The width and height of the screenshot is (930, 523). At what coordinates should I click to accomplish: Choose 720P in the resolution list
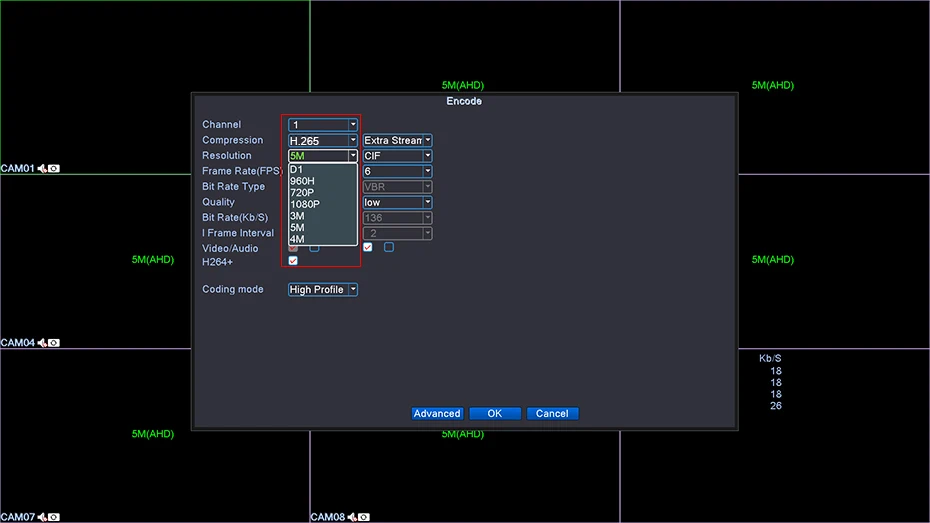pos(323,193)
